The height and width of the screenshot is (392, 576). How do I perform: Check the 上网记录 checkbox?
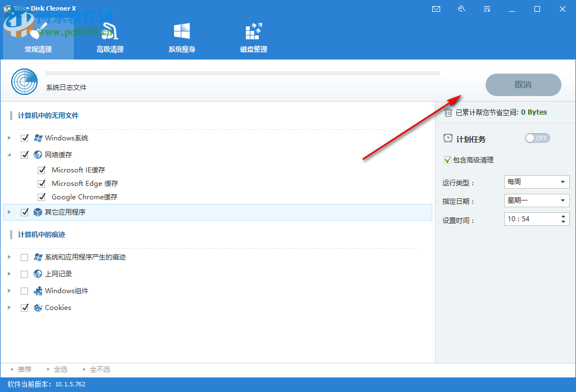(25, 274)
